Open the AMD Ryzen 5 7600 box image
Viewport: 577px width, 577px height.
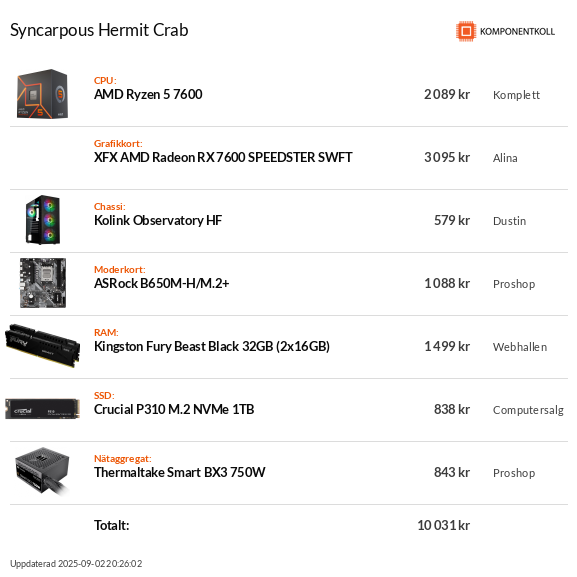(x=43, y=94)
